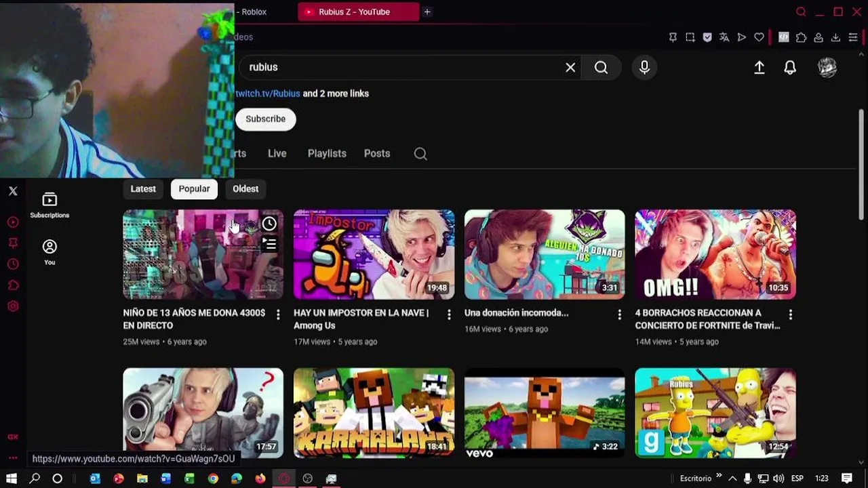
Task: Open the tab search icon in title bar
Action: (801, 12)
